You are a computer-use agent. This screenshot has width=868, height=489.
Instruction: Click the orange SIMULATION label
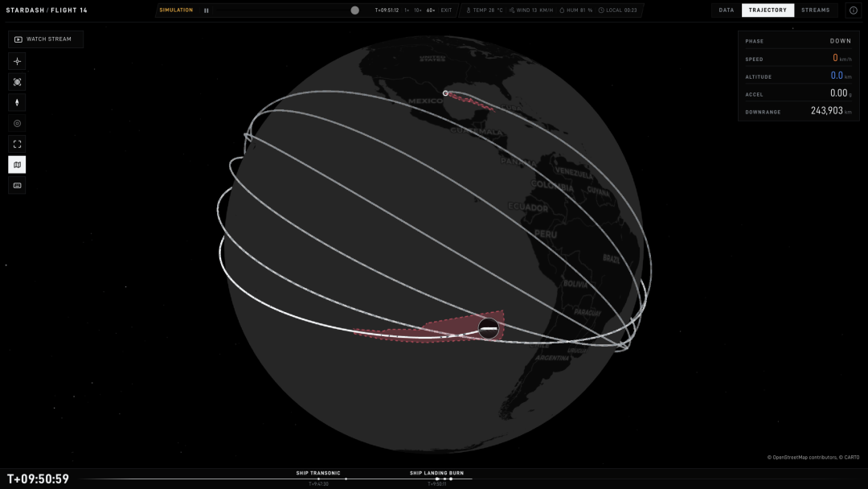click(x=176, y=10)
